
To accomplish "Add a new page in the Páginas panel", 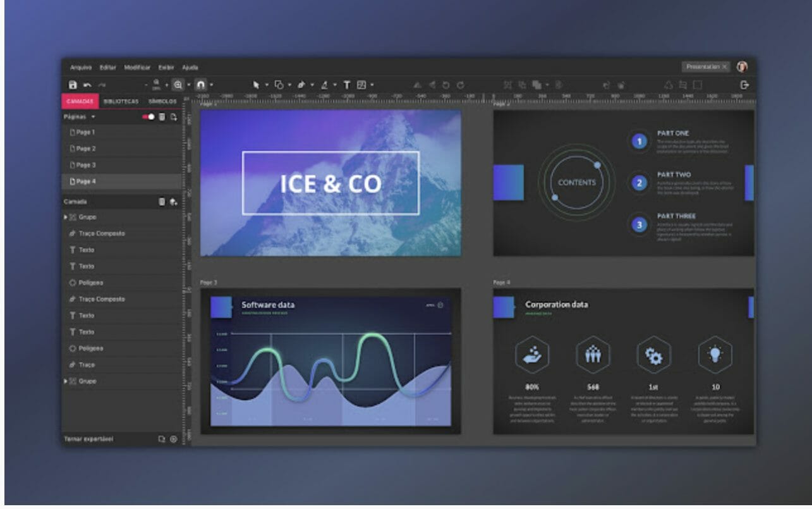I will click(x=175, y=118).
